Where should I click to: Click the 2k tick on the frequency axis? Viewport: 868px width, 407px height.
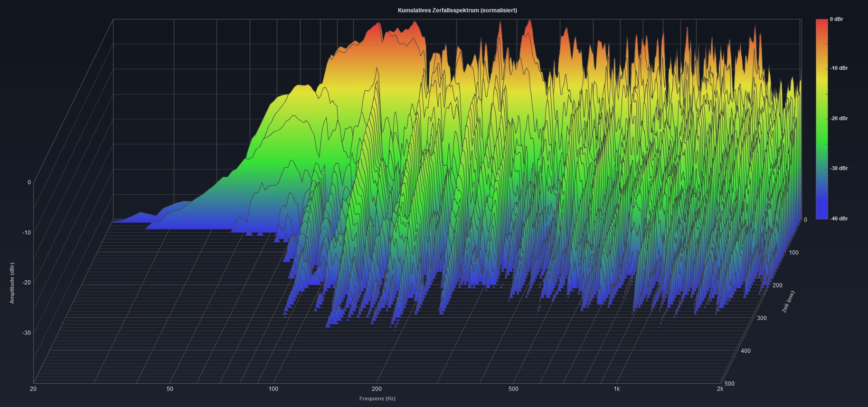click(x=720, y=389)
